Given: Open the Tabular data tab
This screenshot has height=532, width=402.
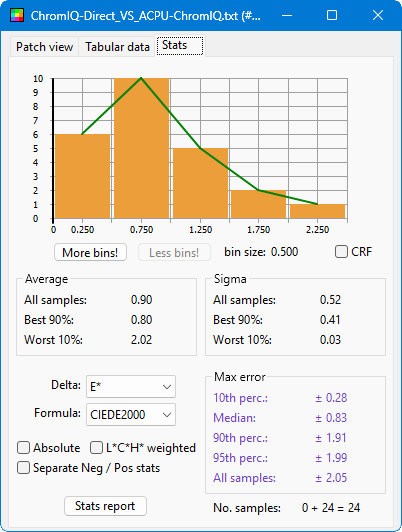Looking at the screenshot, I should [x=117, y=47].
